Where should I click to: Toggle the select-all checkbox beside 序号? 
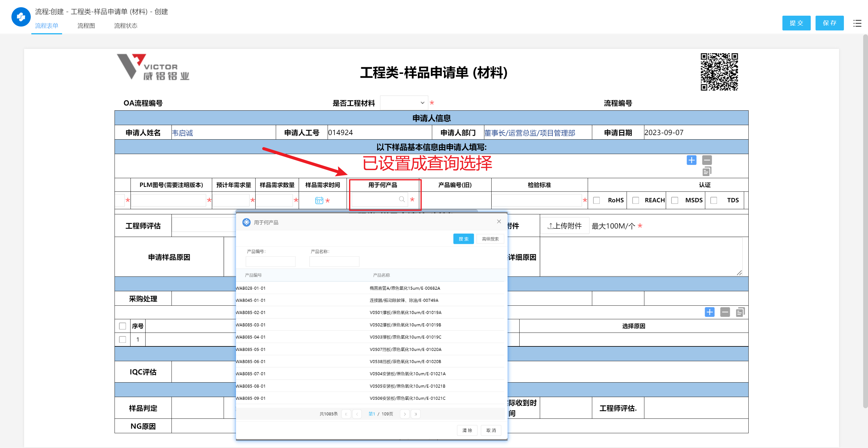click(123, 326)
